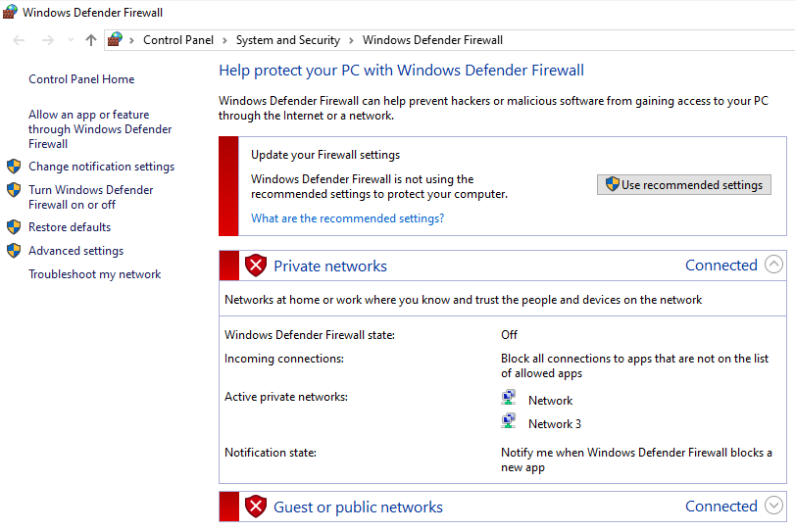Click Connected status of Private networks
Image resolution: width=795 pixels, height=532 pixels.
pyautogui.click(x=720, y=265)
